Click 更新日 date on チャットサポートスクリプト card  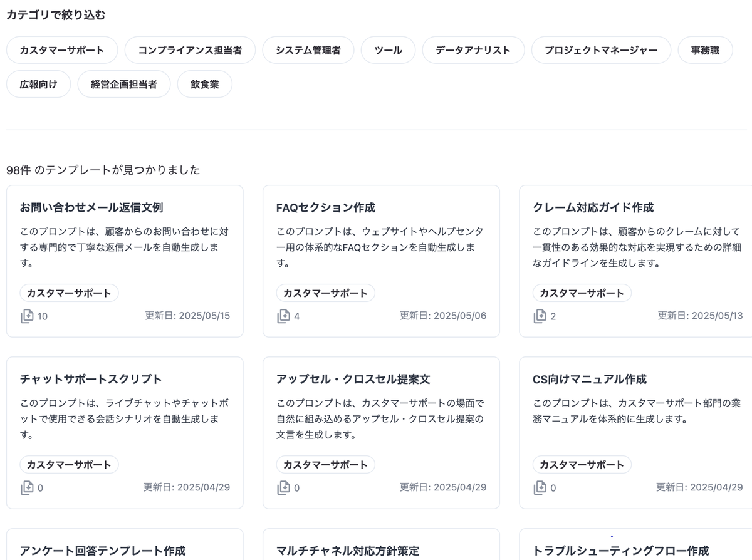(x=187, y=487)
